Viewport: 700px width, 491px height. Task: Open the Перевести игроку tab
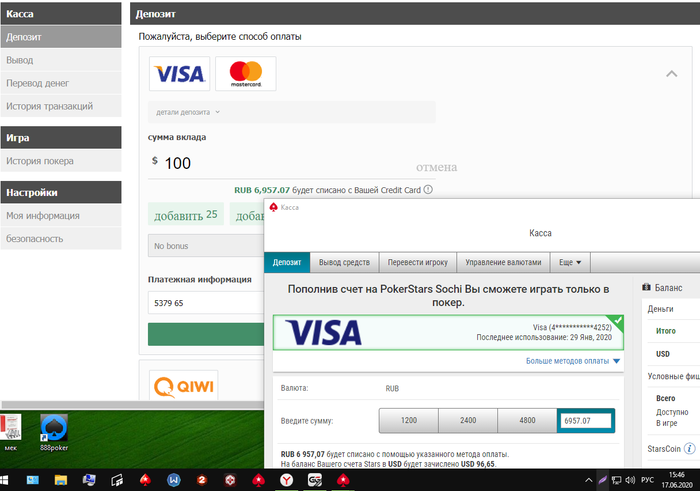(417, 262)
